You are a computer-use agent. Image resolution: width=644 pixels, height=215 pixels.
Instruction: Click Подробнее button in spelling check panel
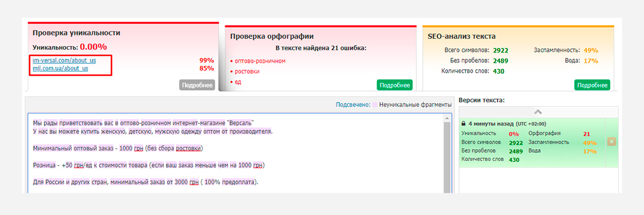click(x=395, y=85)
